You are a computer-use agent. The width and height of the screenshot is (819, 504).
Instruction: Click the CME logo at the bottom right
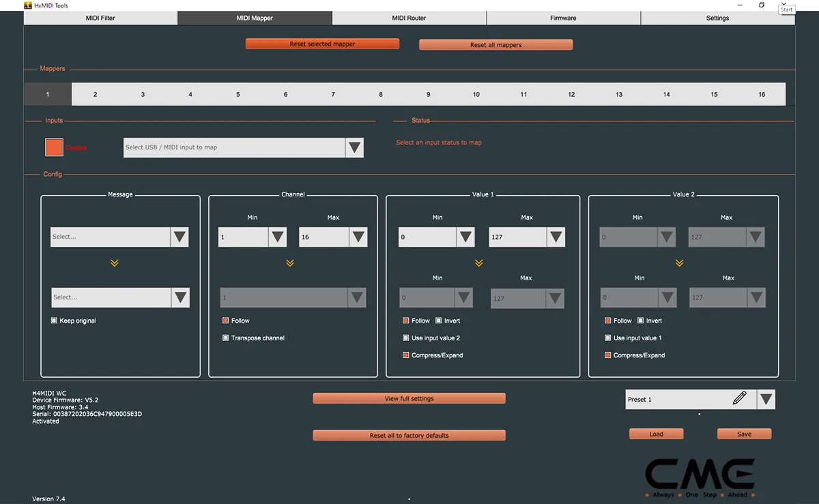click(701, 475)
